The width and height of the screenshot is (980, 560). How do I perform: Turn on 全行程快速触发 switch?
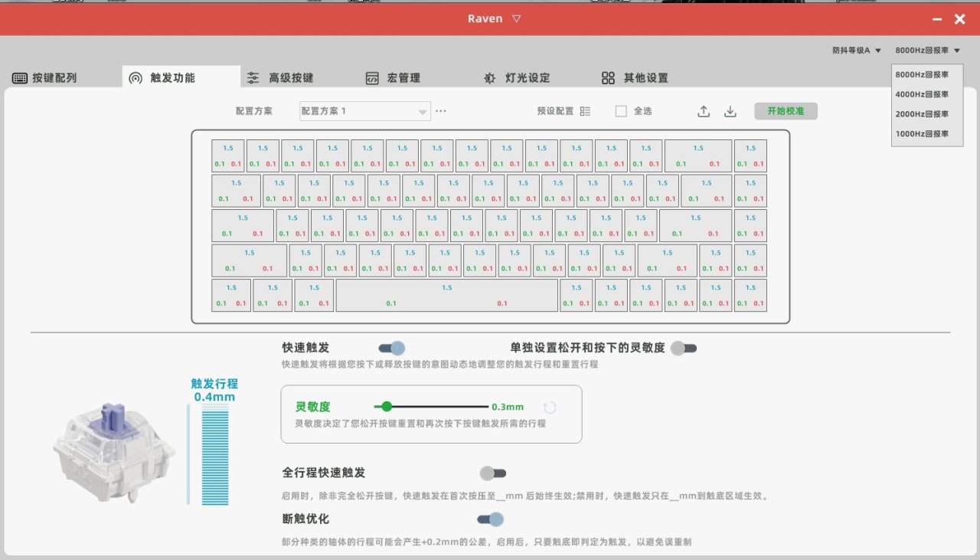pos(493,473)
